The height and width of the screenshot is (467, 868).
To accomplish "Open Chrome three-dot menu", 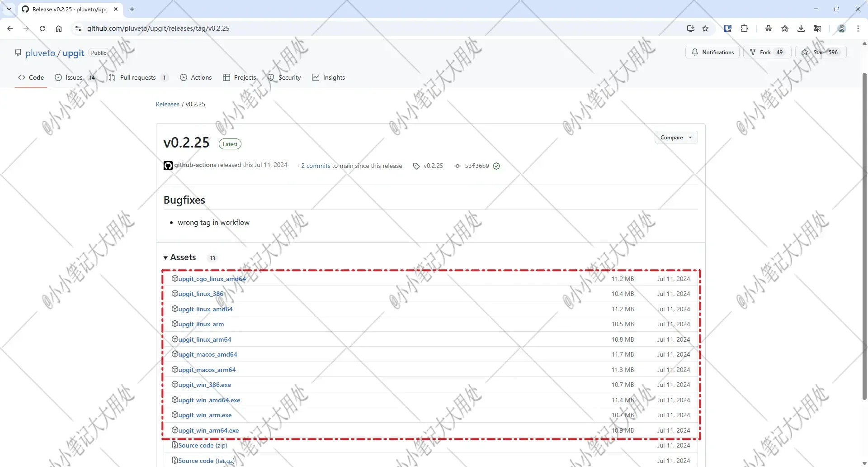I will point(858,29).
